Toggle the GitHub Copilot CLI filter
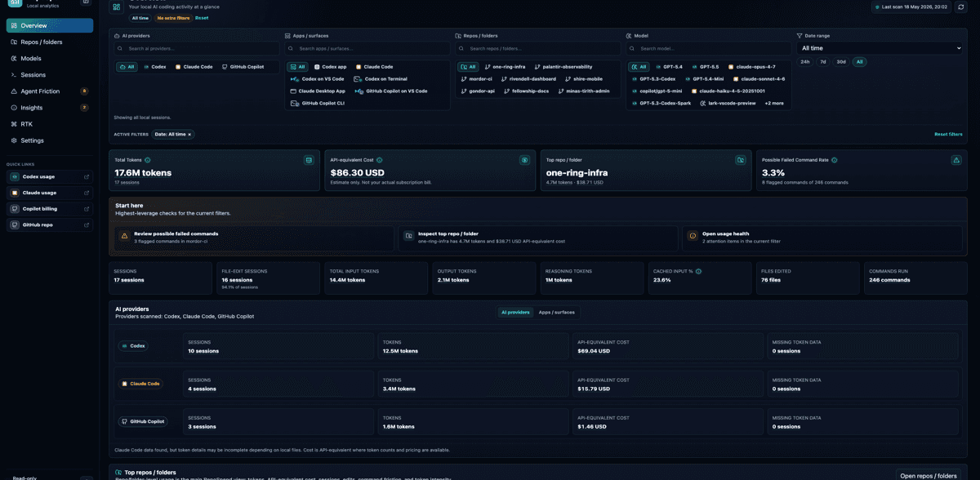The height and width of the screenshot is (480, 980). coord(318,104)
